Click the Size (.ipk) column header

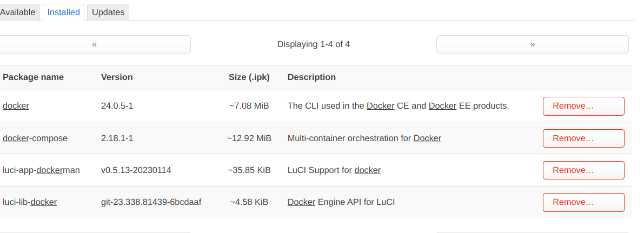point(249,77)
